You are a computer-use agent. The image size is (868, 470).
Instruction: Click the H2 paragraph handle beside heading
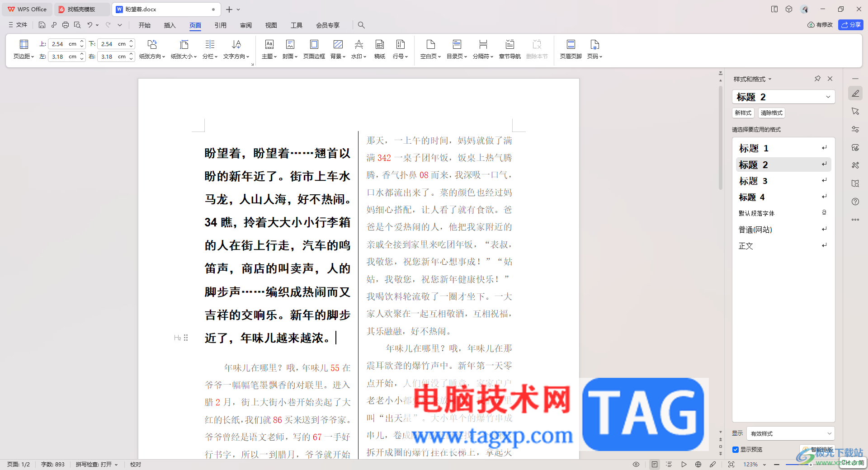click(x=181, y=338)
